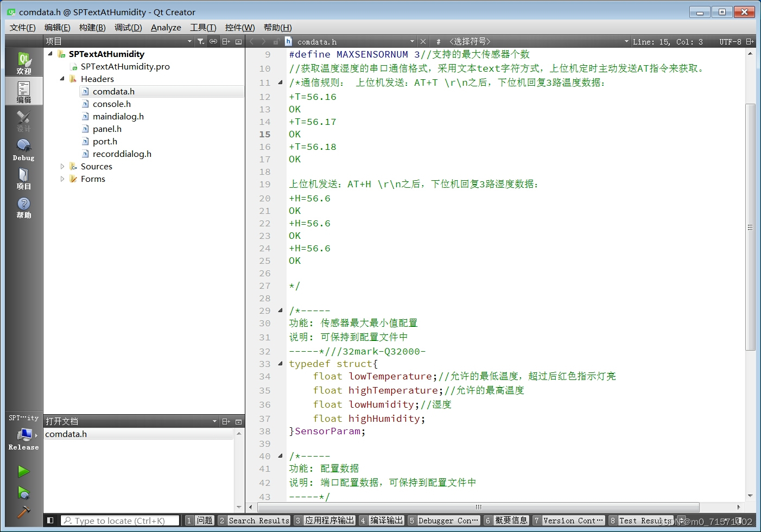Expand the Sources folder
Image resolution: width=761 pixels, height=532 pixels.
(62, 166)
